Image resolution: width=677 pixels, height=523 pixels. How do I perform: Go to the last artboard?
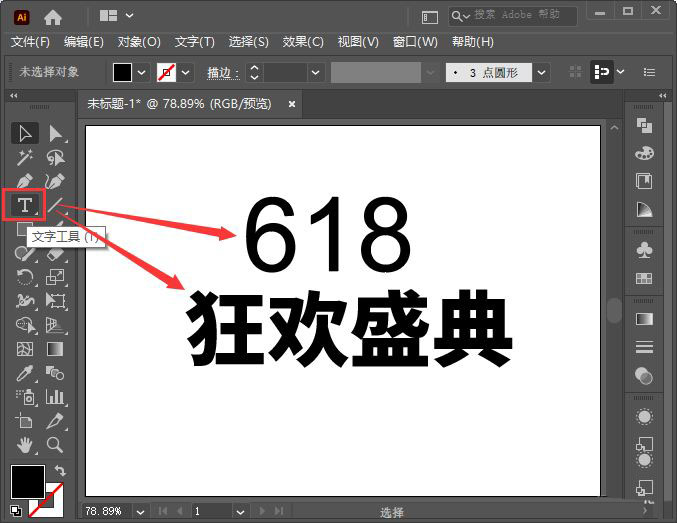tap(279, 511)
